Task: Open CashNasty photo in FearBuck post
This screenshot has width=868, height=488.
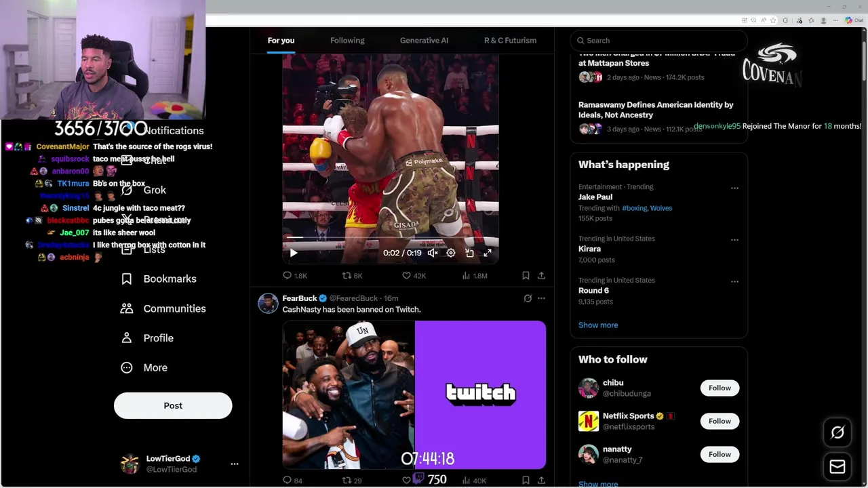Action: coord(348,395)
